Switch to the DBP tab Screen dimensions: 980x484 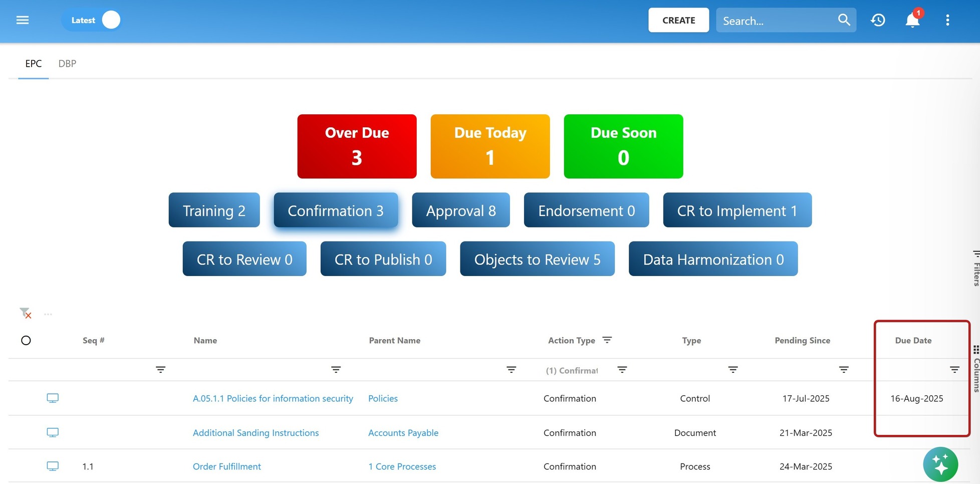[x=67, y=64]
